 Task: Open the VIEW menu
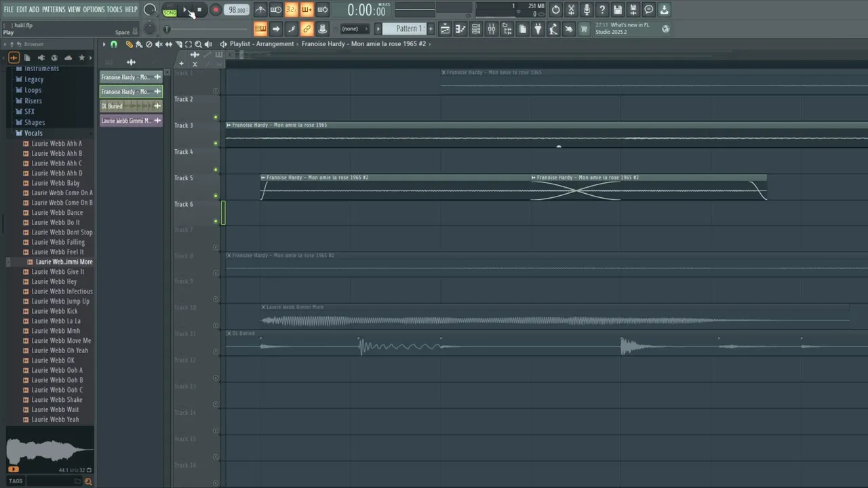click(74, 9)
